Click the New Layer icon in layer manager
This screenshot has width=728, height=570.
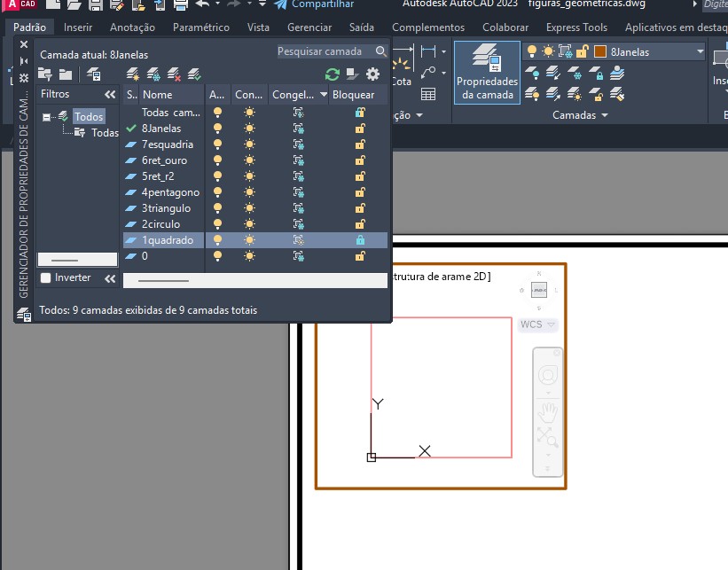[133, 74]
